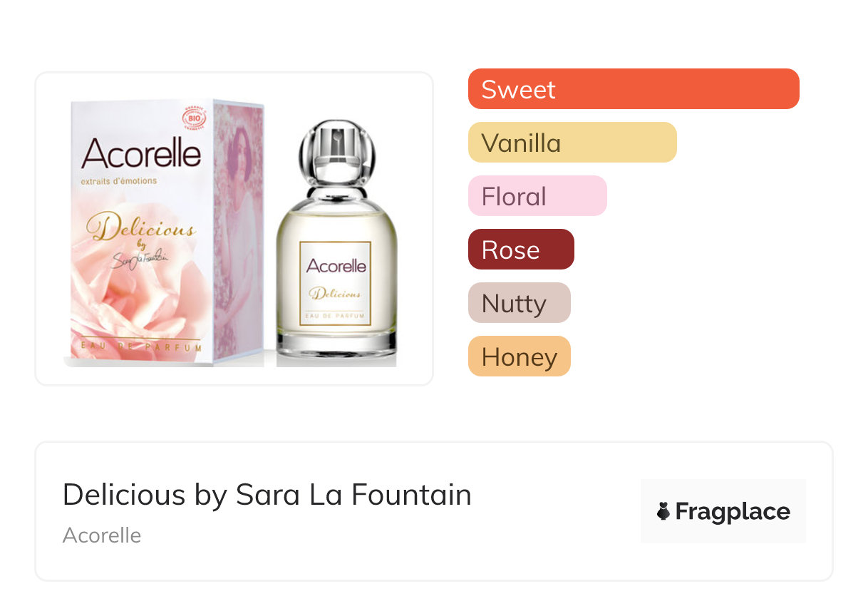Click the perfume bottle product image
The width and height of the screenshot is (868, 616).
pyautogui.click(x=336, y=242)
